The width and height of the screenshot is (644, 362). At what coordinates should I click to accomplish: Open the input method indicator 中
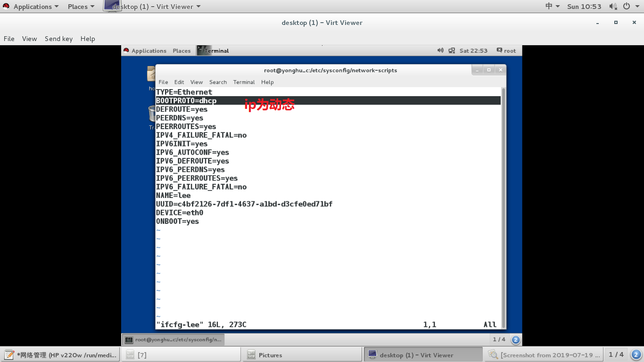552,6
